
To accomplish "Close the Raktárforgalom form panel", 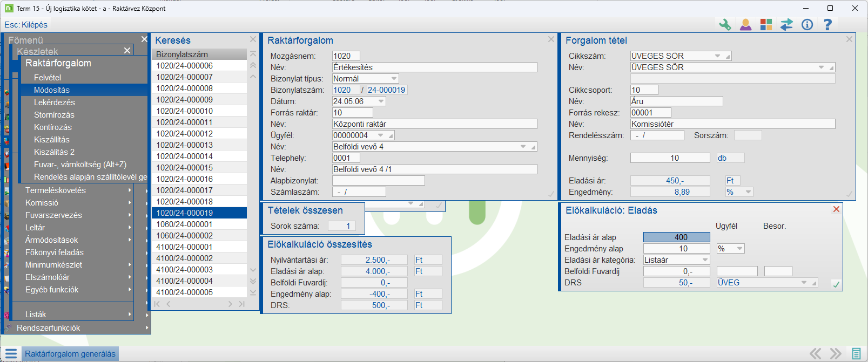I will pyautogui.click(x=551, y=39).
